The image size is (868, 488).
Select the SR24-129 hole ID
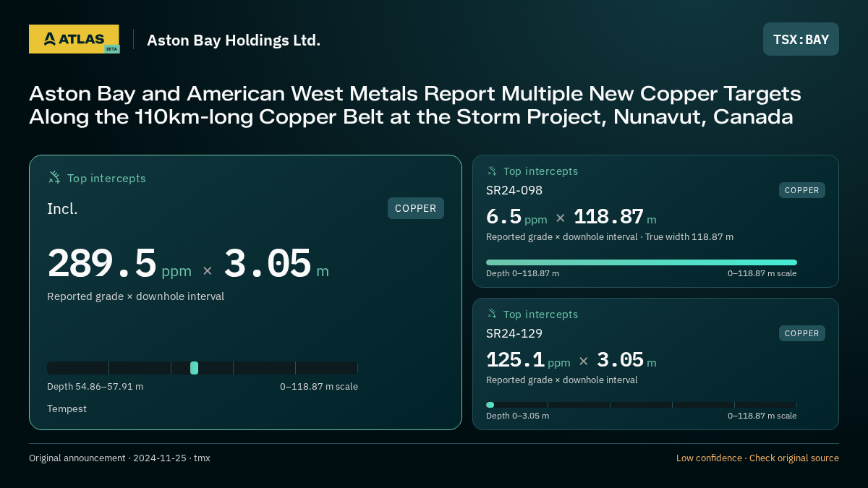(514, 333)
